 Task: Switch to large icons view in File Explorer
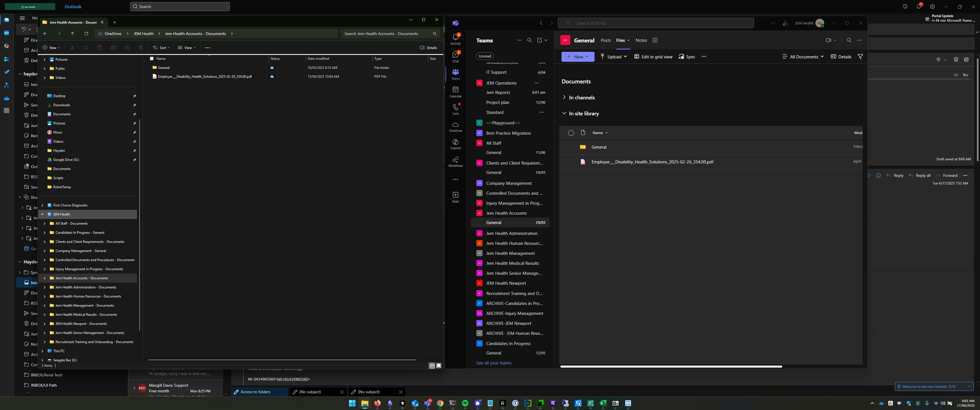(x=439, y=366)
